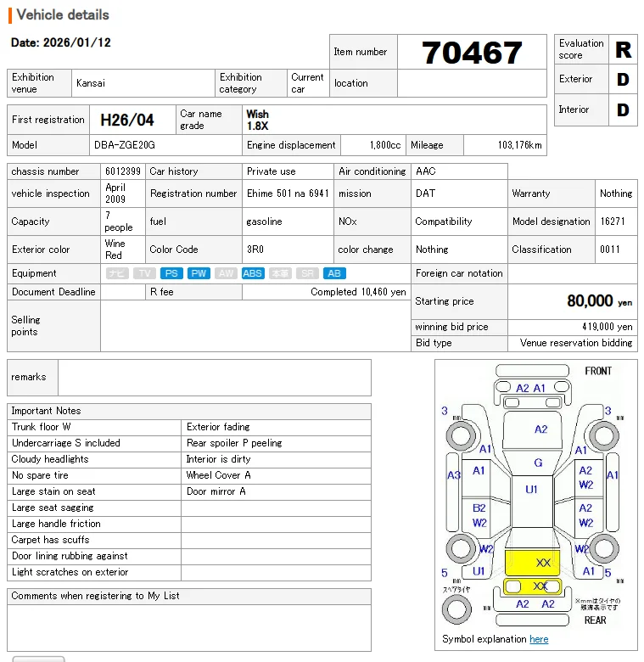Click the G windshield mark on the diagram
Viewport: 644px width, 662px height.
[x=538, y=463]
